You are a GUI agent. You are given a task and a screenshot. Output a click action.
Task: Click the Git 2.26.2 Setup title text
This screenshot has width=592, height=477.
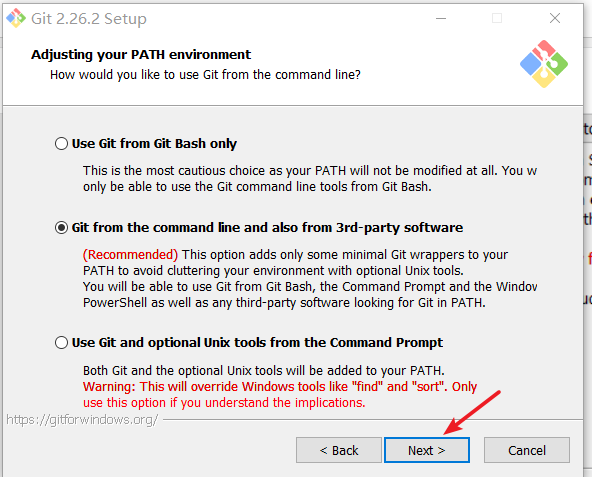[x=89, y=19]
